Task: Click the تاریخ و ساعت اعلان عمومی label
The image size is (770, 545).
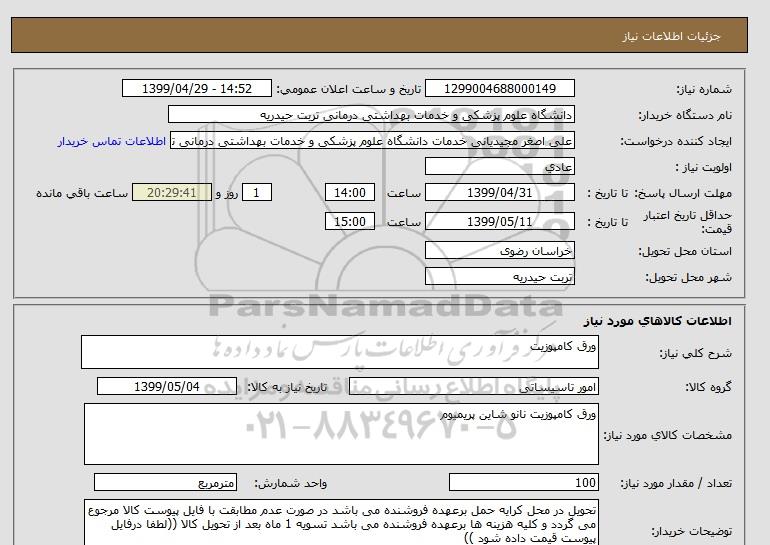Action: (x=349, y=89)
